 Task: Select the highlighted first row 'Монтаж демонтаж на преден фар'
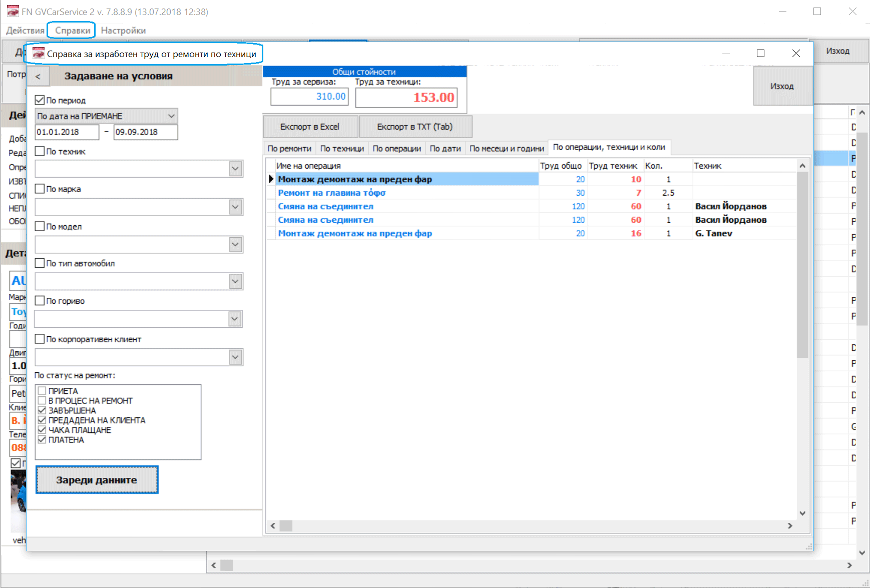click(531, 179)
